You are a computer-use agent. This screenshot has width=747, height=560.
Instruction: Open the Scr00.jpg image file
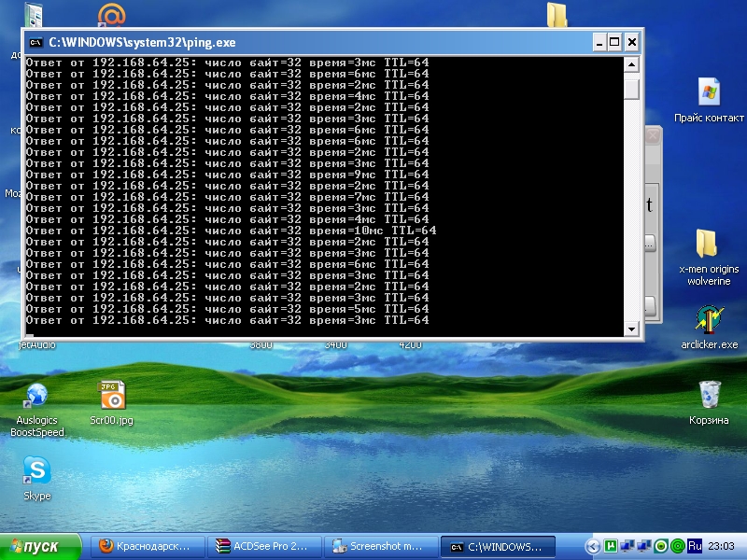click(x=112, y=402)
